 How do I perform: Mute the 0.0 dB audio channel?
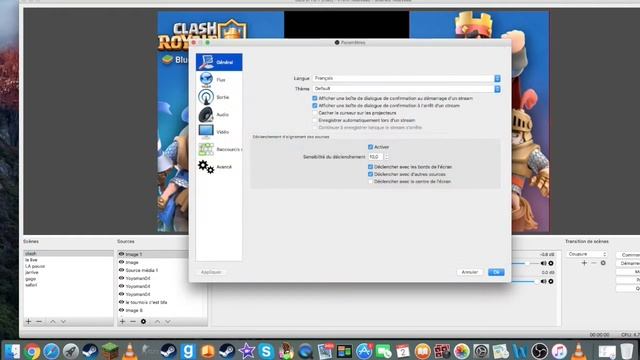[x=543, y=281]
